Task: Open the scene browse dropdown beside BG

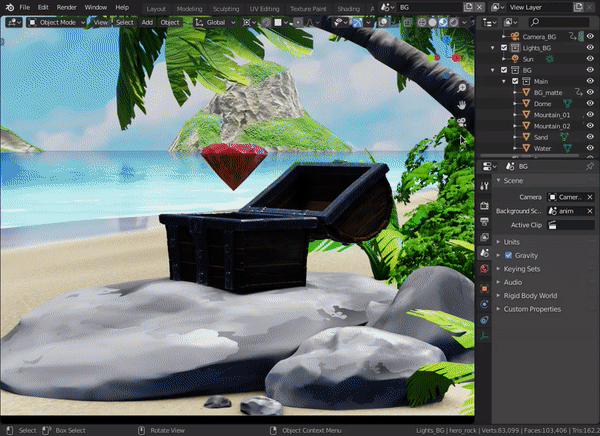Action: pos(388,7)
